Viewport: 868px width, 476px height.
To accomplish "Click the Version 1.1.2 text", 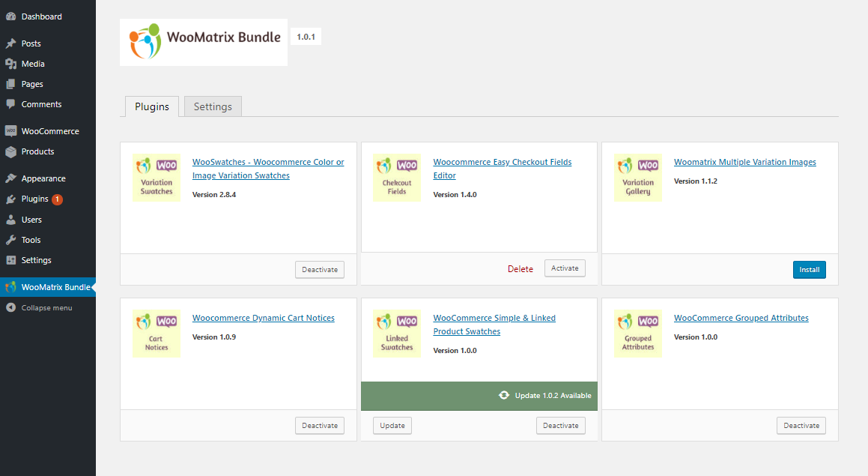I will tap(695, 181).
